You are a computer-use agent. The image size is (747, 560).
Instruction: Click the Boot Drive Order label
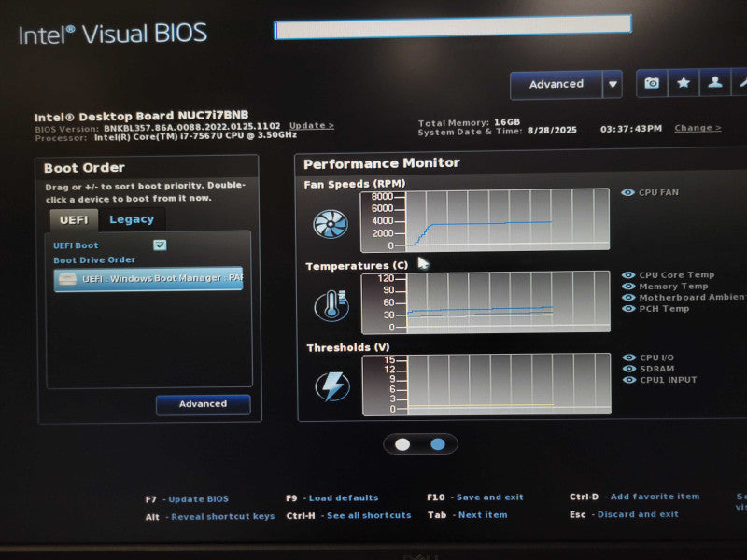[94, 260]
